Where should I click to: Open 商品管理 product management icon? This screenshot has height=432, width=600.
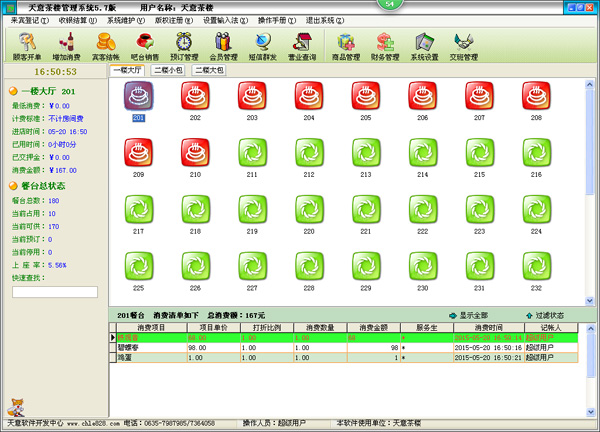tap(347, 44)
